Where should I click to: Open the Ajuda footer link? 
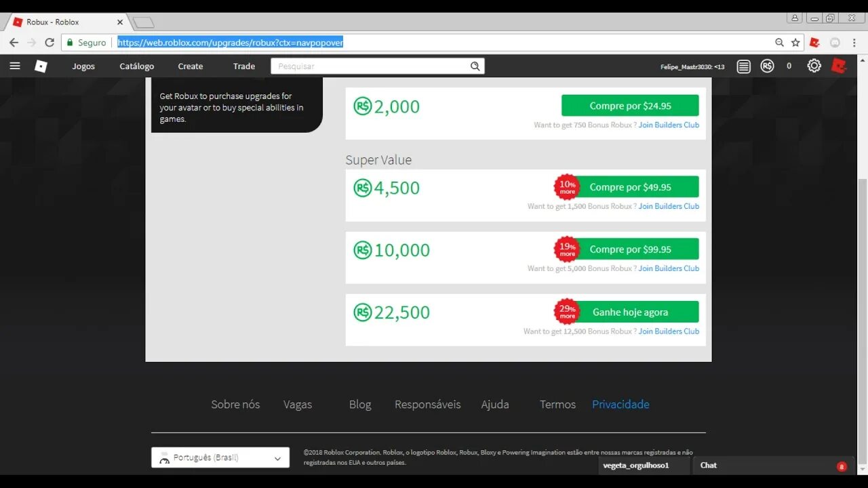pyautogui.click(x=495, y=405)
